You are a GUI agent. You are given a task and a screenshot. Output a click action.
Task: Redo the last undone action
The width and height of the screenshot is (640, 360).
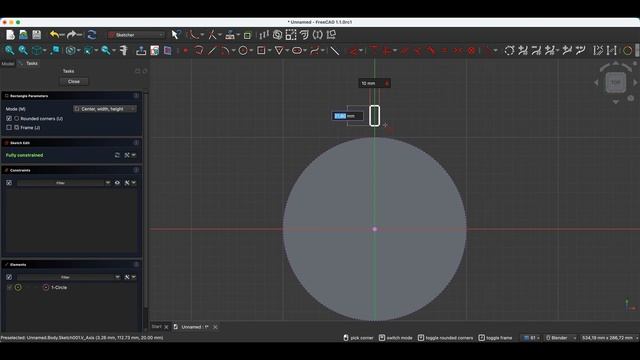pos(72,35)
